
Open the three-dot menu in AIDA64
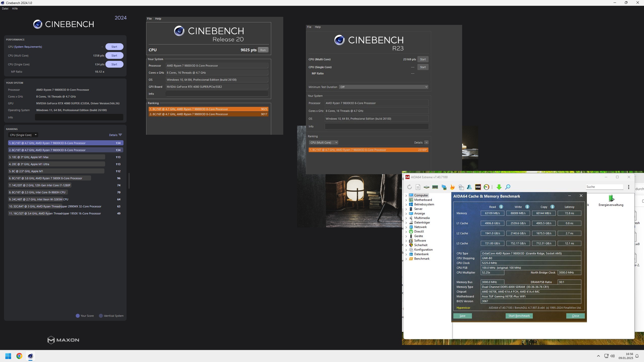[x=629, y=187]
